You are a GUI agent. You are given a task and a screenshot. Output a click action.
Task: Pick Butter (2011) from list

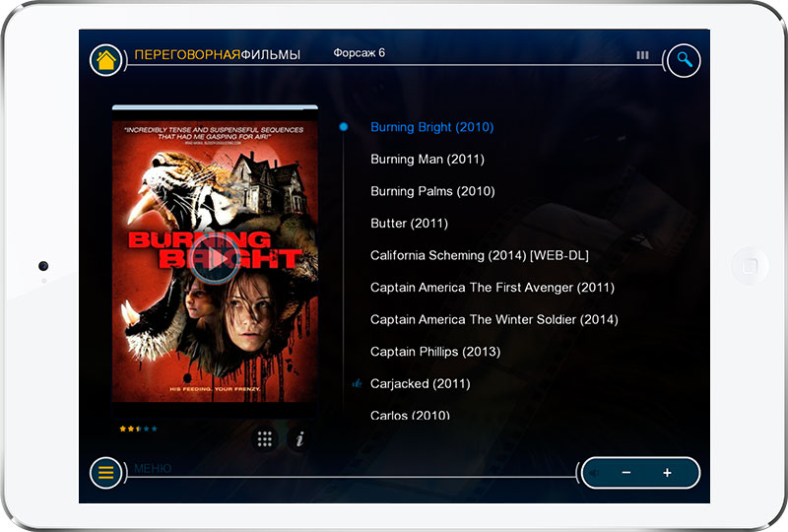tap(409, 224)
